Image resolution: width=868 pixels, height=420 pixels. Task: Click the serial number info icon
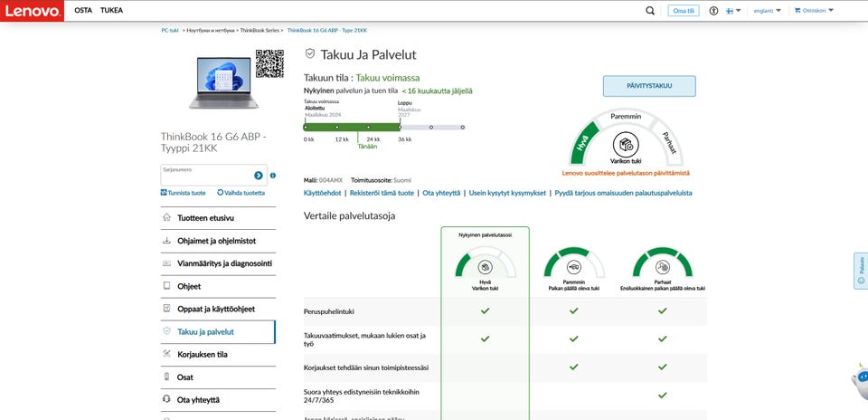(x=273, y=176)
